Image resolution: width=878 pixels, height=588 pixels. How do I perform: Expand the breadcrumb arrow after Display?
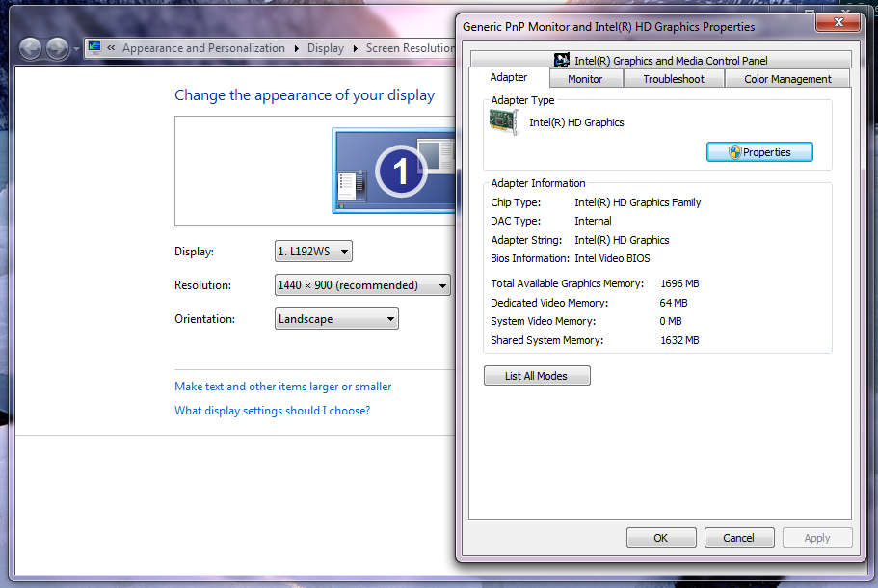(x=356, y=49)
